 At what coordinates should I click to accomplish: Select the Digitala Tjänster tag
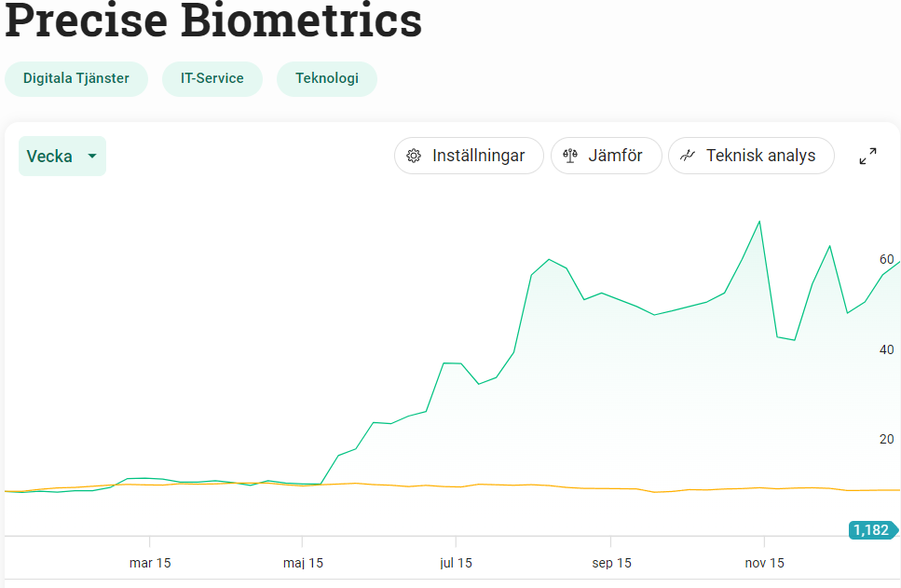click(x=76, y=78)
